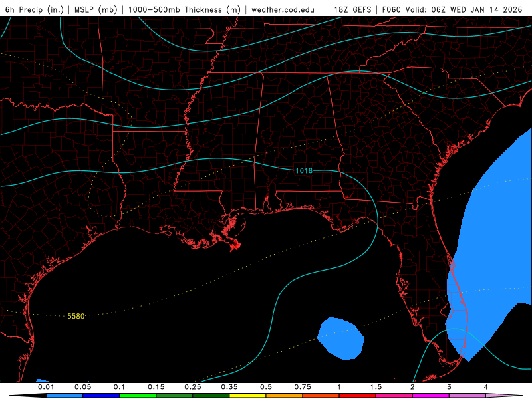Pick the red 1–1.5 legend swatch
Image resolution: width=532 pixels, height=399 pixels.
(x=358, y=396)
